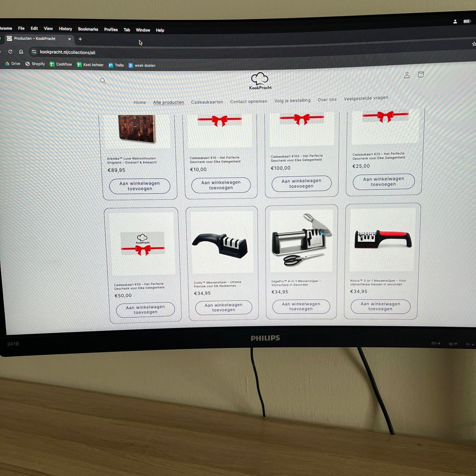Open the Bookmarks menu

pos(88,29)
